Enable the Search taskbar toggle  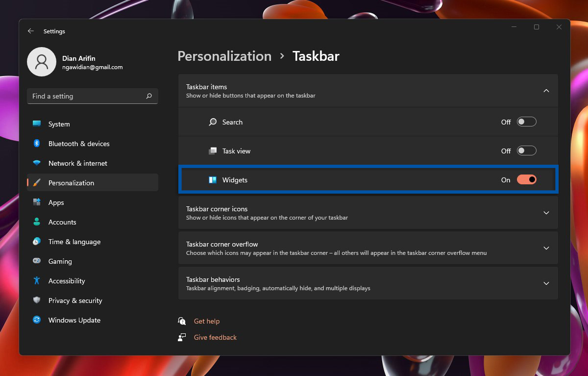point(526,122)
